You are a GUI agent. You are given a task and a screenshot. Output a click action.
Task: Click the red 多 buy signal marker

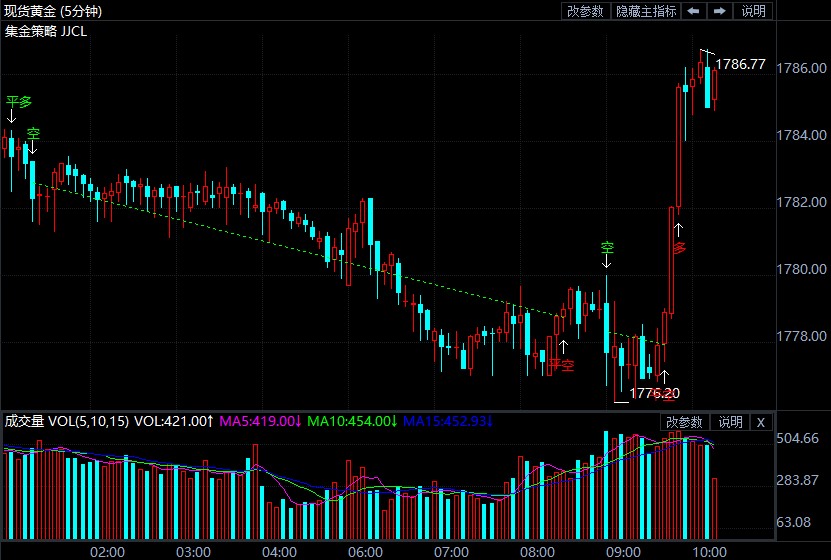679,247
